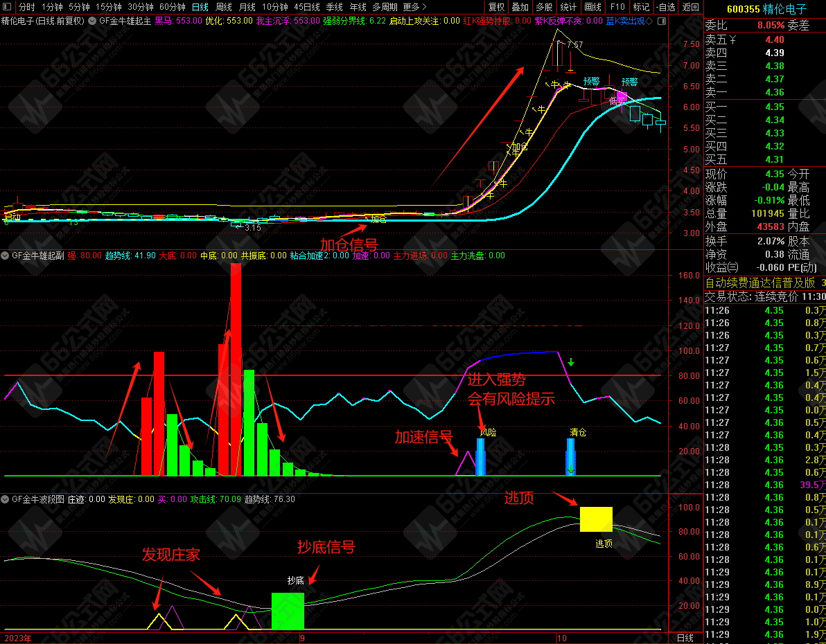Open the F10 company info
This screenshot has height=644, width=826.
617,7
